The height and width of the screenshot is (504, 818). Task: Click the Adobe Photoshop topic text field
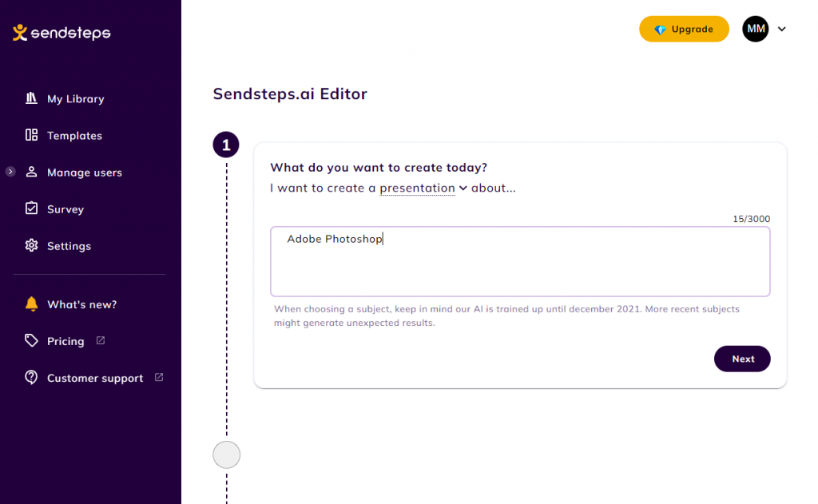pos(520,261)
